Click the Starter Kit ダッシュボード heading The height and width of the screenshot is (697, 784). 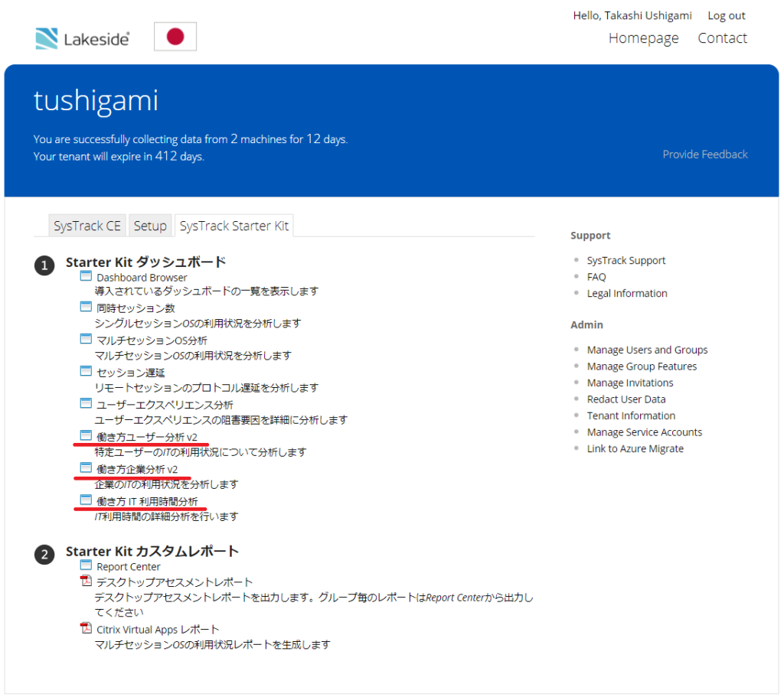146,262
